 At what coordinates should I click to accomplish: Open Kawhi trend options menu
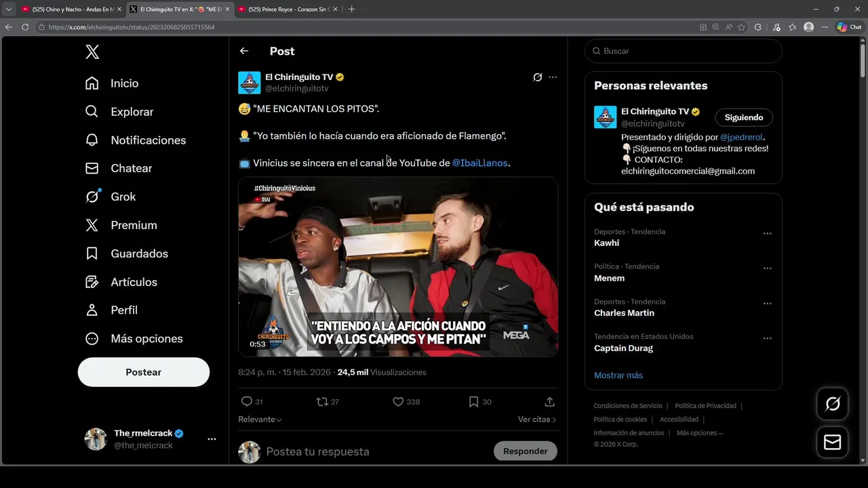click(768, 233)
